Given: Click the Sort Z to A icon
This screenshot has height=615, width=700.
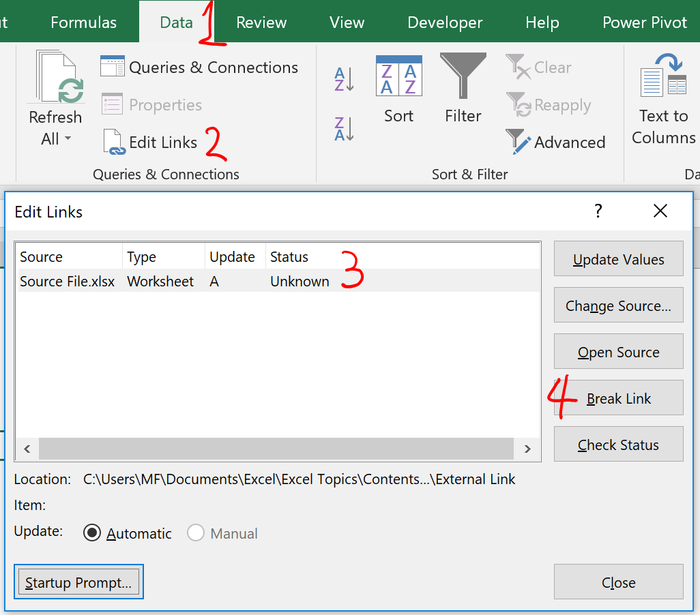Looking at the screenshot, I should [344, 129].
